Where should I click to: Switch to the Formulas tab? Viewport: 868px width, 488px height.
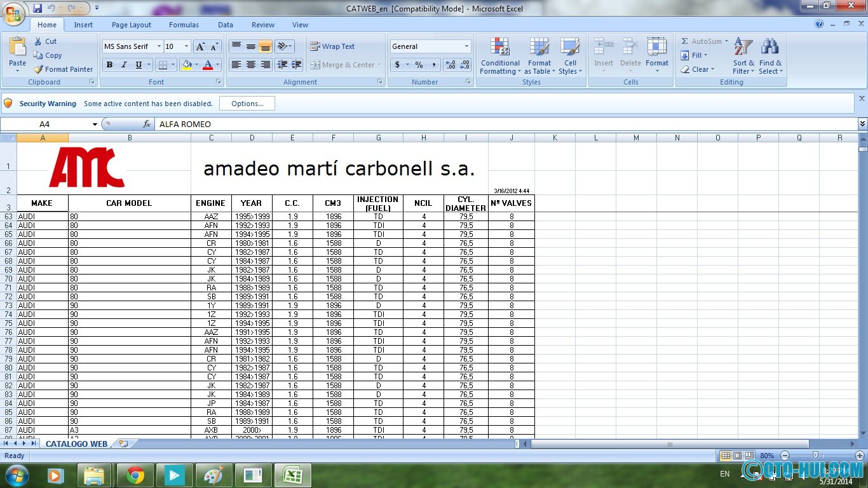[x=184, y=25]
